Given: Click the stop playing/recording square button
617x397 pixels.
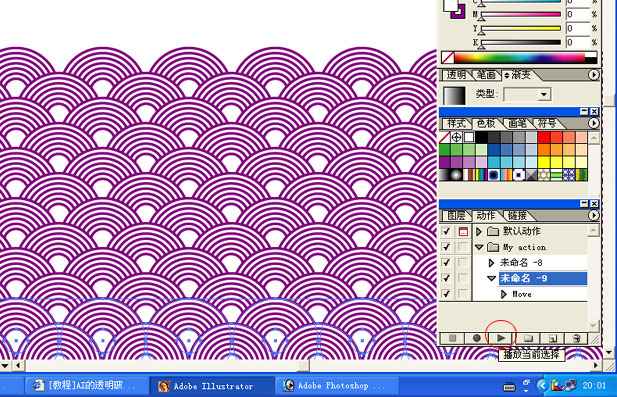Looking at the screenshot, I should click(452, 338).
